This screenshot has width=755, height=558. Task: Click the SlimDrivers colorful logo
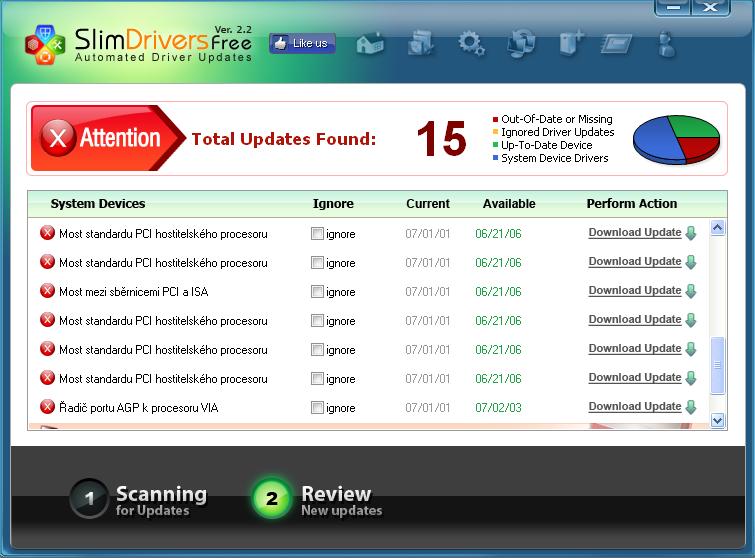pyautogui.click(x=45, y=45)
